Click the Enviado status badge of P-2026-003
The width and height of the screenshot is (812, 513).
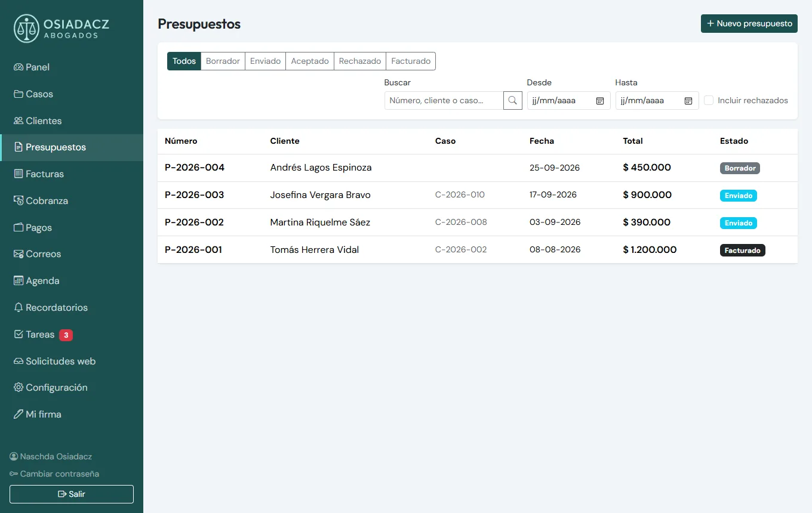[x=739, y=196]
